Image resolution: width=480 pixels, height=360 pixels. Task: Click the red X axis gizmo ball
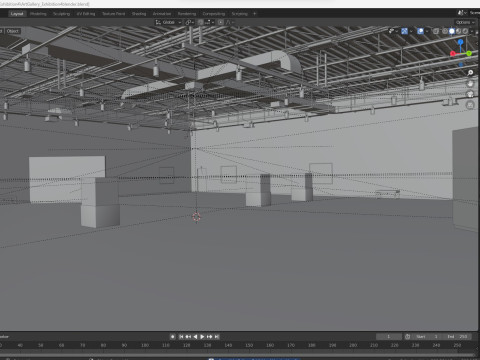pyautogui.click(x=453, y=53)
